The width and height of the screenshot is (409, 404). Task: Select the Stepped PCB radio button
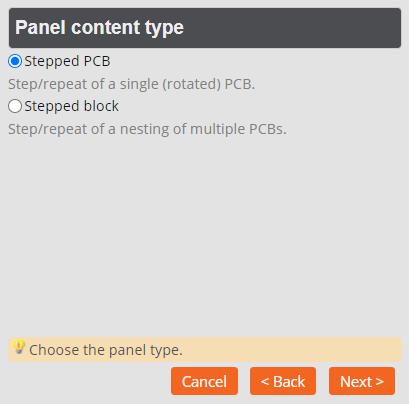click(15, 61)
